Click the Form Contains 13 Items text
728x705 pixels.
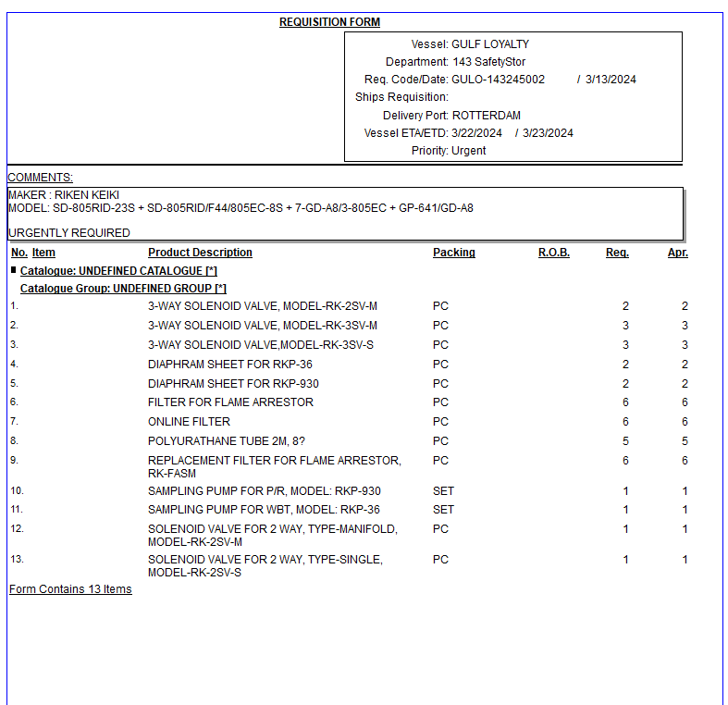70,589
